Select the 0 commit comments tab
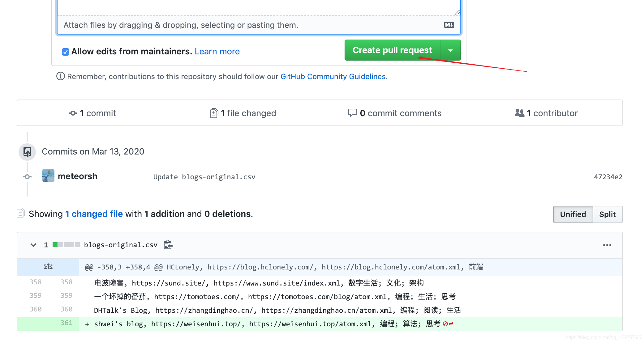This screenshot has width=644, height=343. [x=395, y=113]
